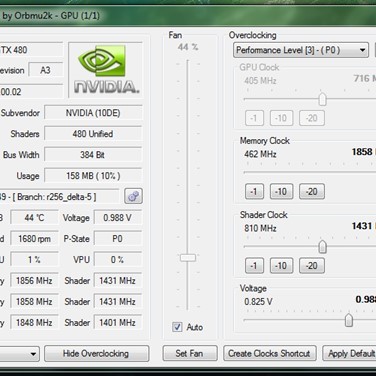The width and height of the screenshot is (376, 376).
Task: Click the branch field r256_delta-5
Action: pyautogui.click(x=59, y=197)
